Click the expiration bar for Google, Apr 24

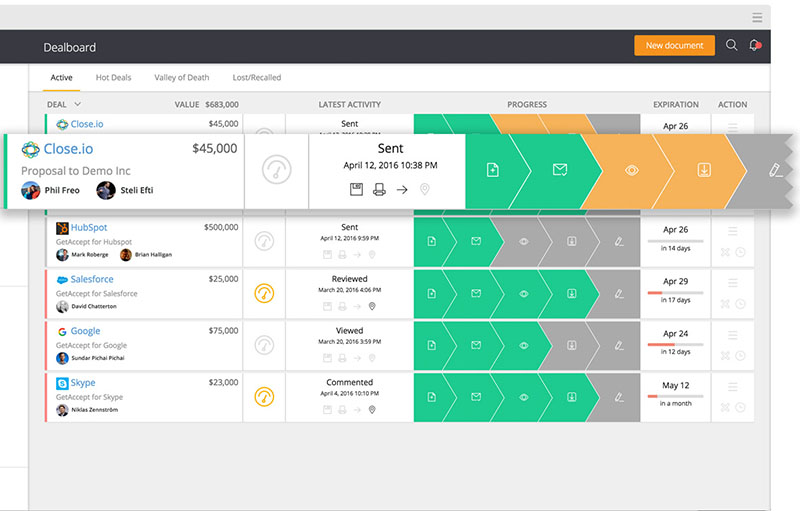click(676, 345)
